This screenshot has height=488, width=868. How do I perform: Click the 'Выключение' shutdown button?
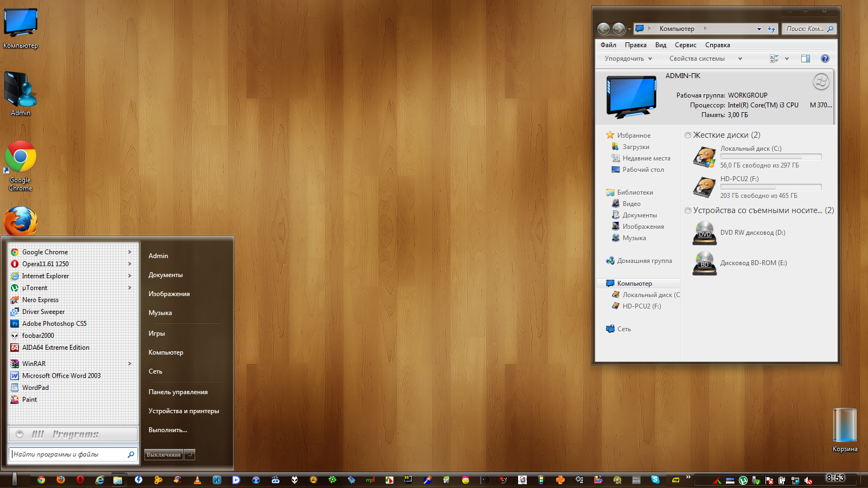click(163, 455)
